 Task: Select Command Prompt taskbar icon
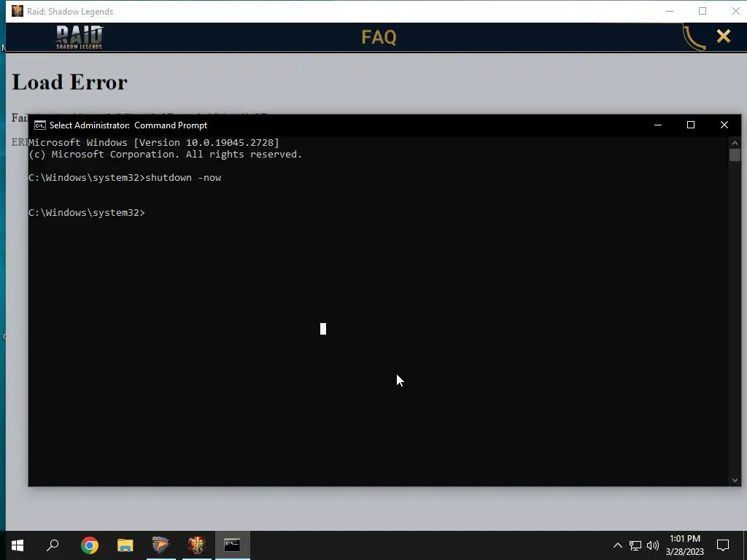coord(233,545)
